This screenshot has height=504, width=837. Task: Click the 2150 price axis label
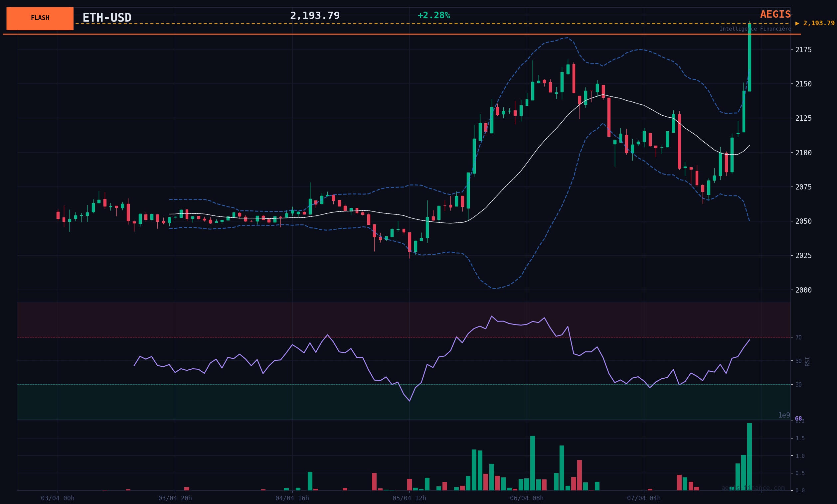click(803, 84)
